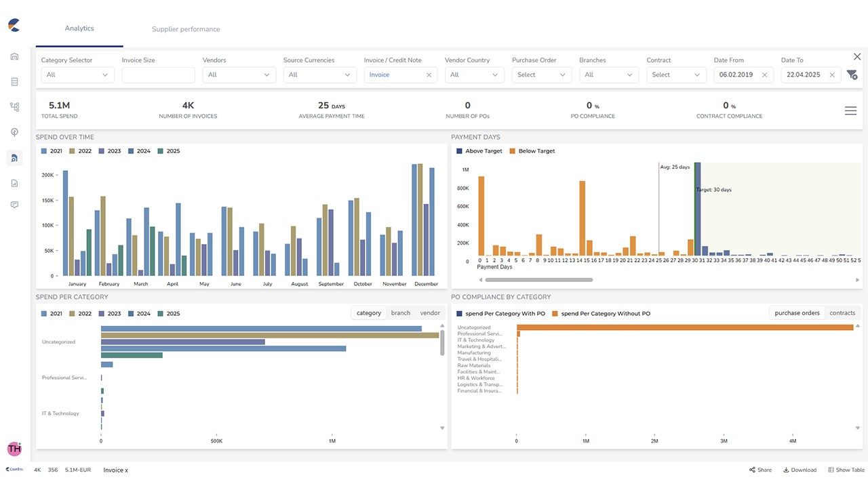Switch Spend Per Category to vendor view

pos(430,313)
